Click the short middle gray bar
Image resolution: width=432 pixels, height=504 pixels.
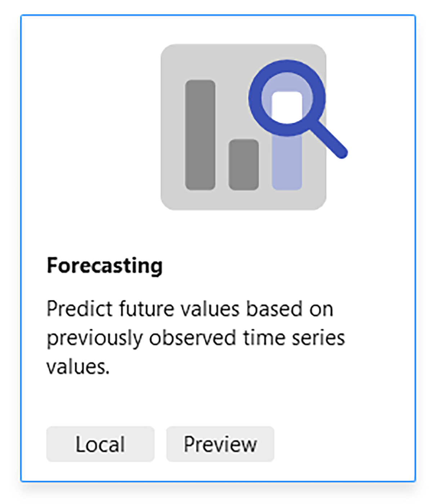243,164
